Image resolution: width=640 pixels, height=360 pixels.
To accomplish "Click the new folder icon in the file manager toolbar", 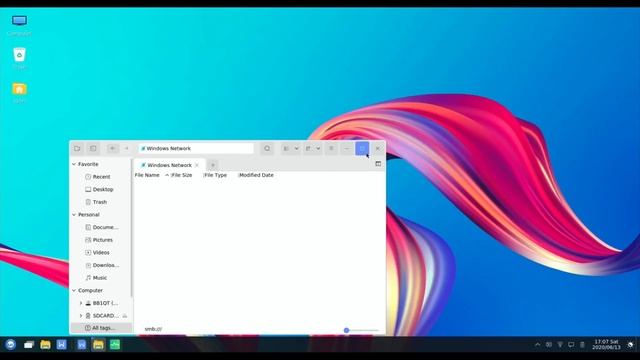I will (x=77, y=149).
